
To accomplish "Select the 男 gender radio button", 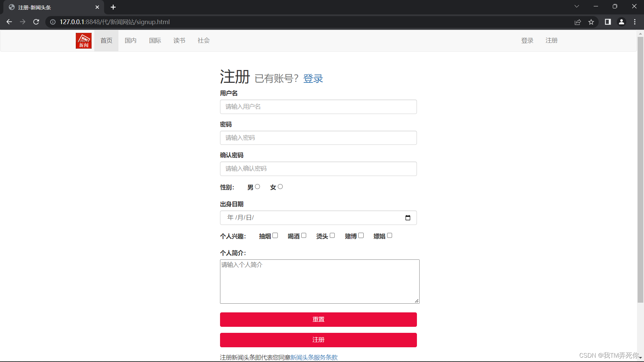I will pos(258,186).
